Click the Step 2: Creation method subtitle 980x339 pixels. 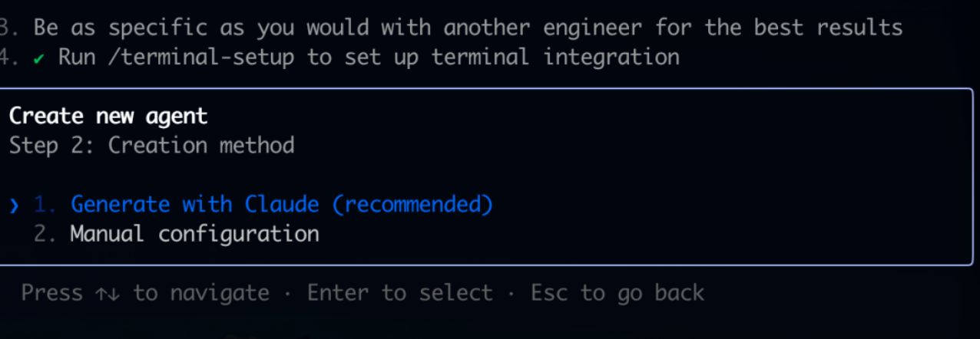(151, 145)
